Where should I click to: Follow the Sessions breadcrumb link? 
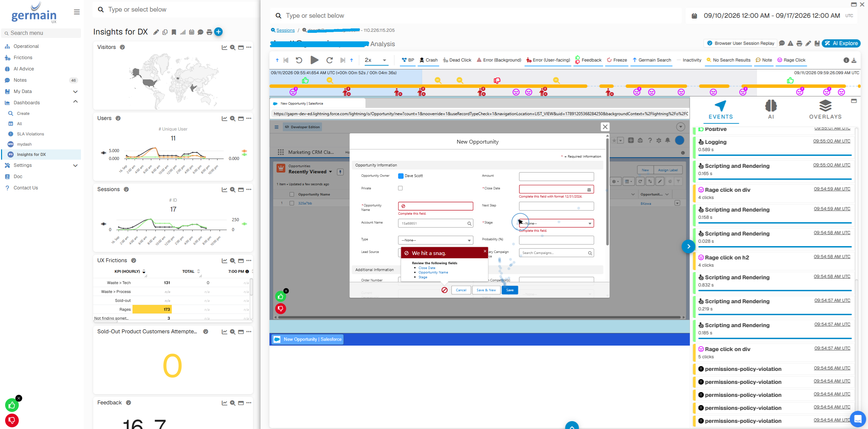tap(285, 30)
